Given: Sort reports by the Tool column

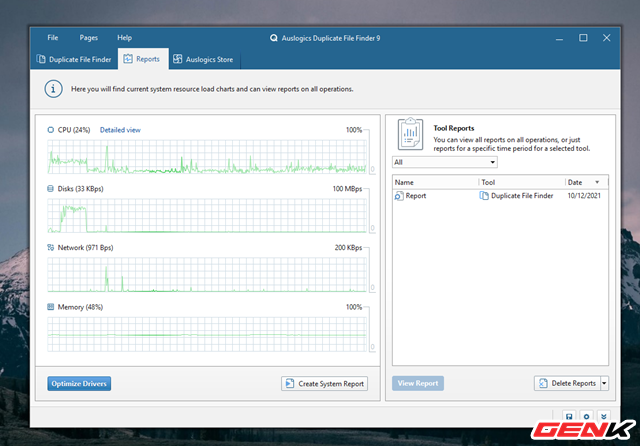Looking at the screenshot, I should pyautogui.click(x=522, y=182).
